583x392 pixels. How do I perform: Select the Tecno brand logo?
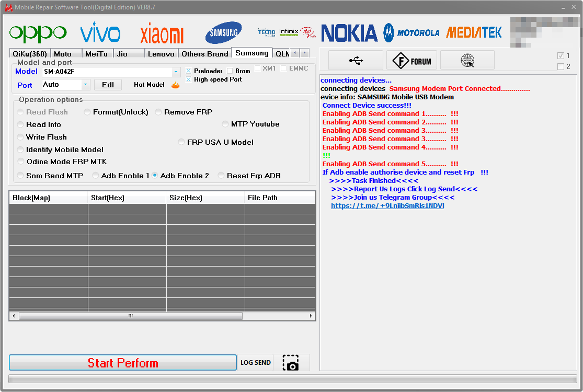click(267, 32)
